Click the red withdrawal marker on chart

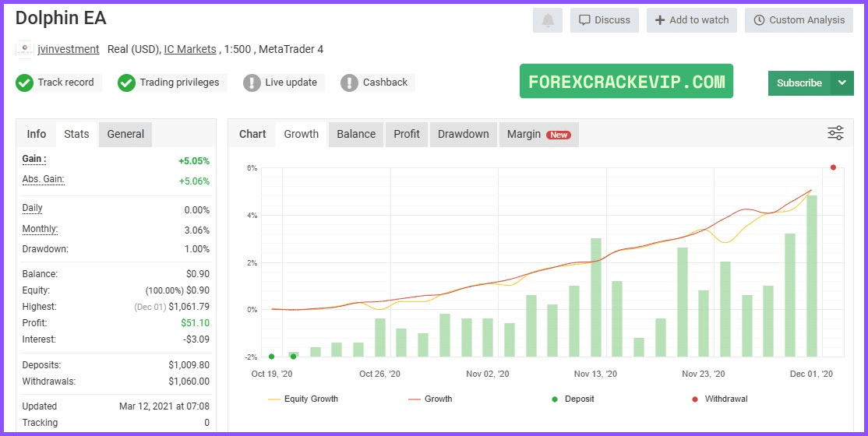click(833, 167)
